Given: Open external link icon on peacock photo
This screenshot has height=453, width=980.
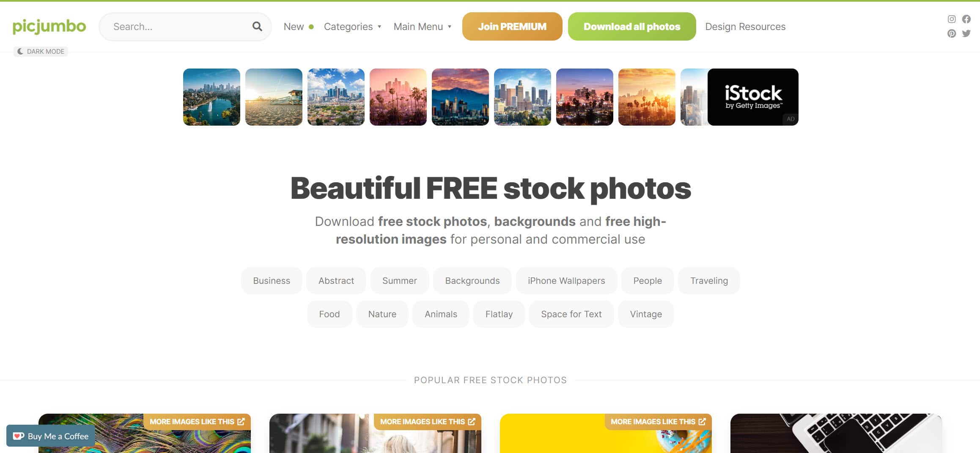Looking at the screenshot, I should tap(241, 422).
